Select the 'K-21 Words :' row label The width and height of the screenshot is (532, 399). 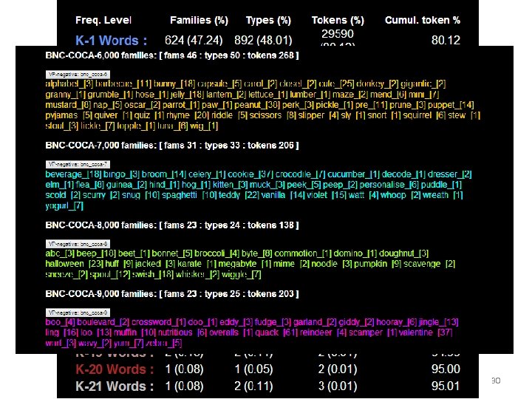point(115,386)
